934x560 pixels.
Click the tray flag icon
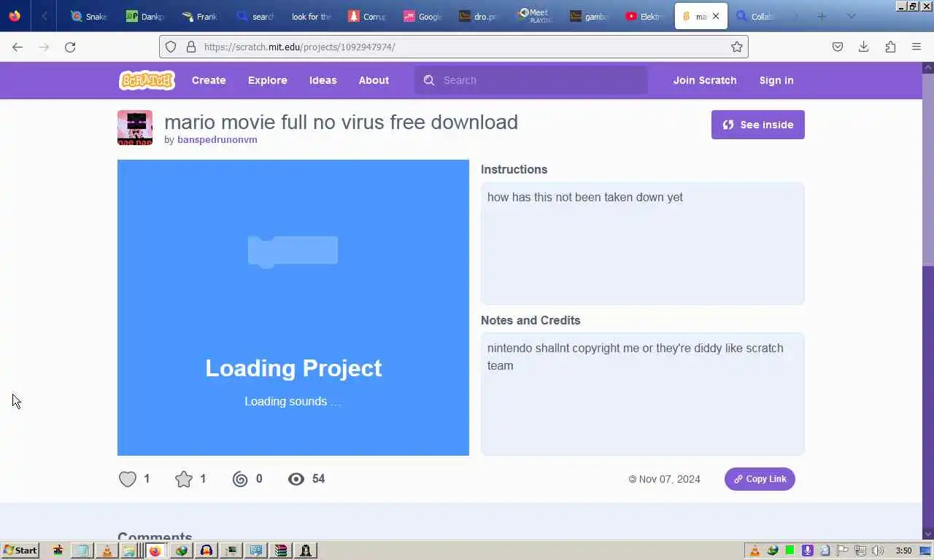click(842, 551)
